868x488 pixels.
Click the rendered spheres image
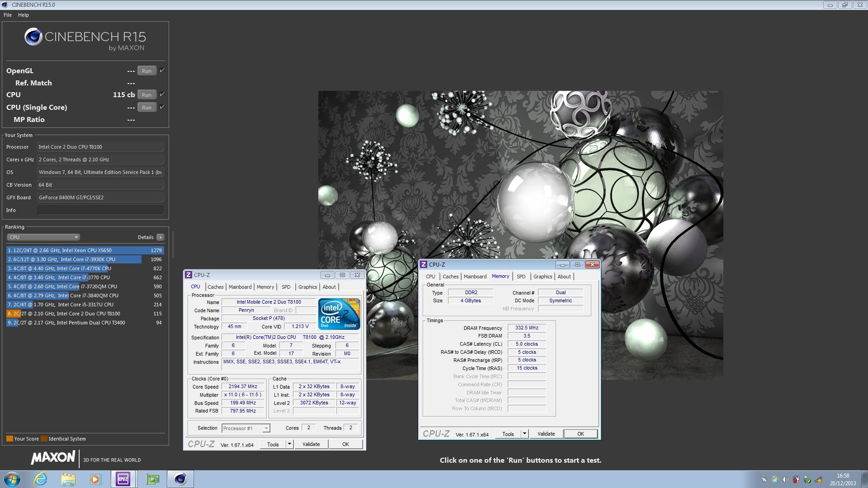coord(520,235)
